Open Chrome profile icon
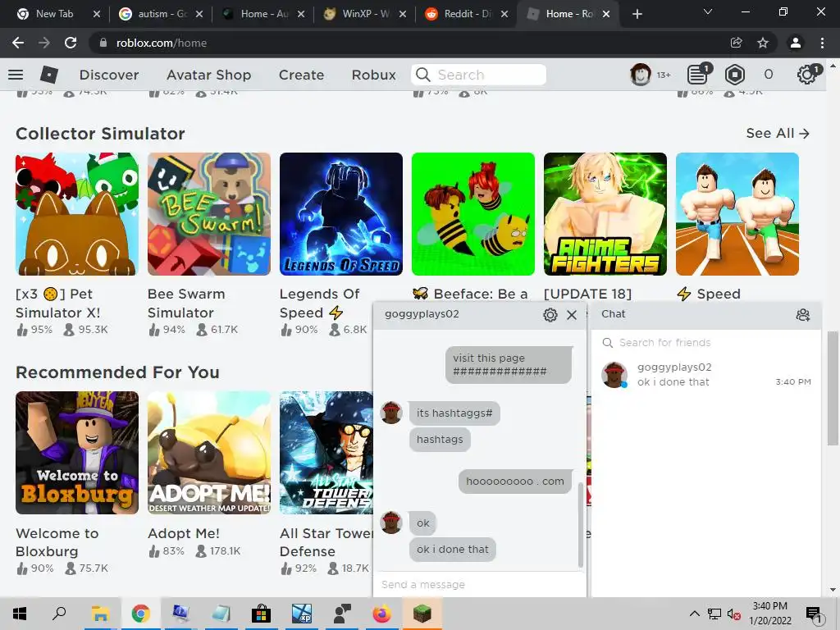Screen dimensions: 840x630 click(796, 43)
